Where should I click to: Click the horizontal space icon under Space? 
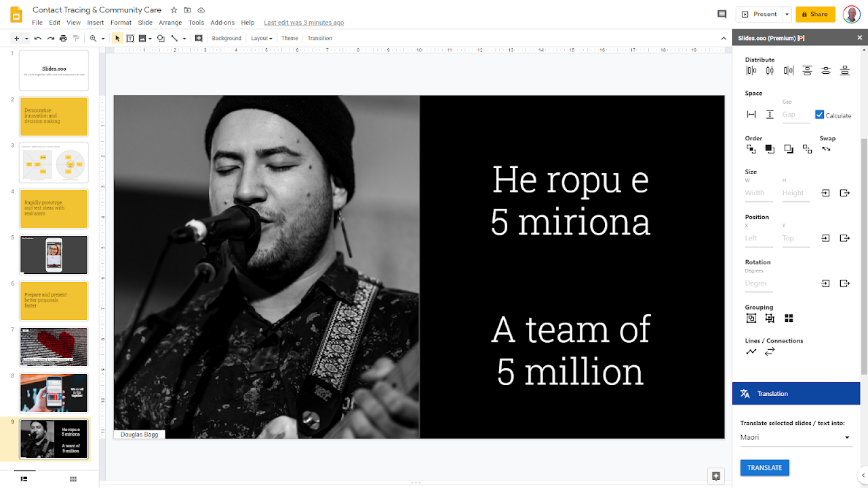point(751,115)
